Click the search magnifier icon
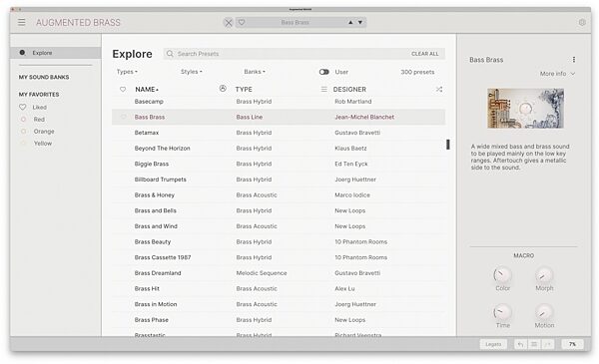The image size is (599, 364). tap(170, 54)
